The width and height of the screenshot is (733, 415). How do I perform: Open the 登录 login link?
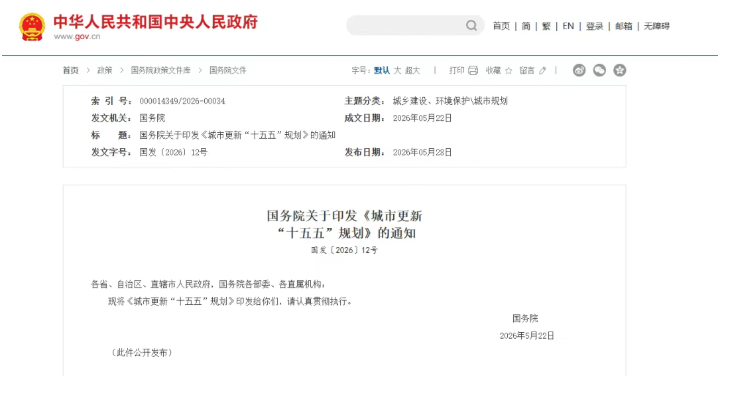coord(595,26)
